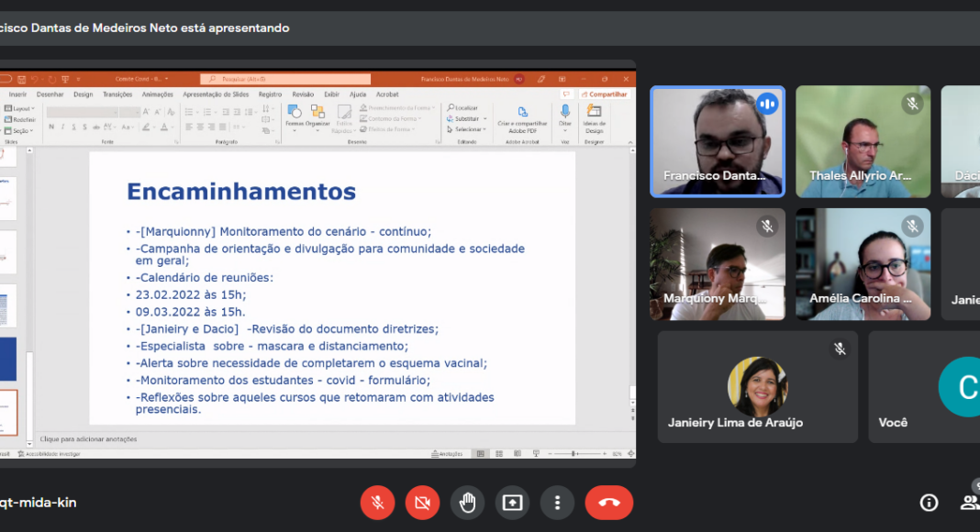Screen dimensions: 980x532
Task: Open the participants people panel
Action: (x=970, y=503)
